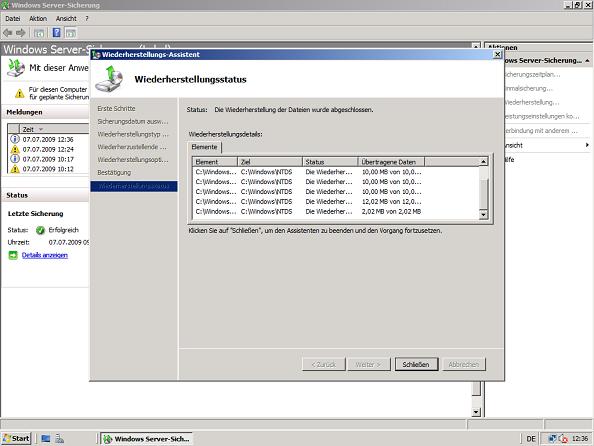The image size is (594, 446).
Task: Select message row 07.07.2009 12:36
Action: pos(48,139)
